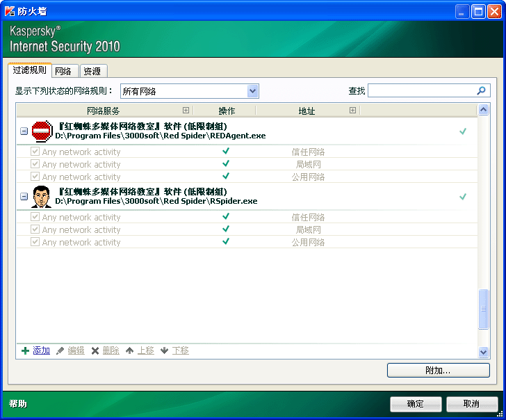Switch to the 网络 tab
The image size is (506, 420).
pos(63,71)
